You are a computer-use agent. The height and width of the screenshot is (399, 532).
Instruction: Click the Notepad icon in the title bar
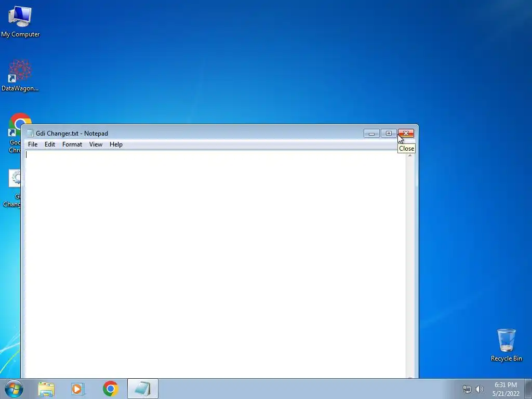(x=30, y=134)
